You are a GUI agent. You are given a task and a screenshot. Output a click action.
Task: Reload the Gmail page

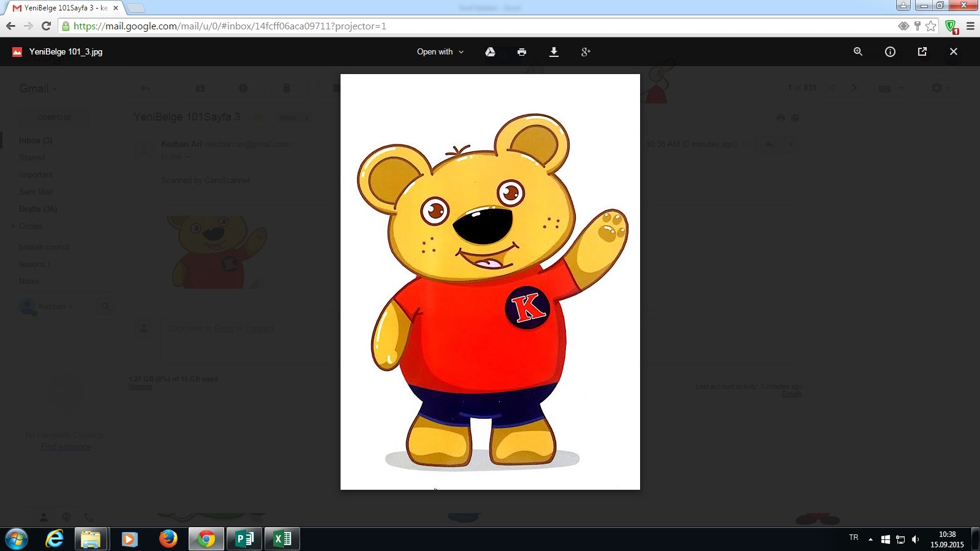pos(46,26)
